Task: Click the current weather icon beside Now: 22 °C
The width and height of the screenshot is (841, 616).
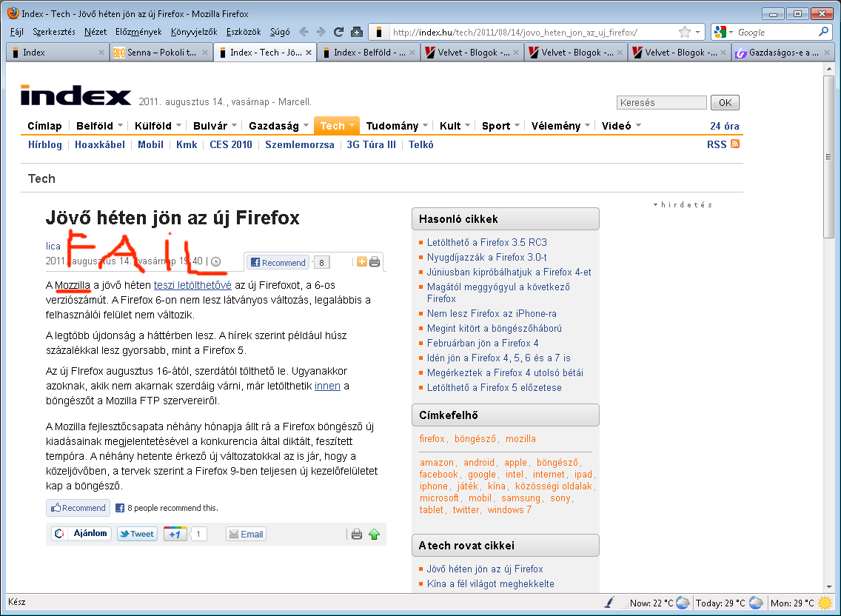Action: (x=683, y=603)
